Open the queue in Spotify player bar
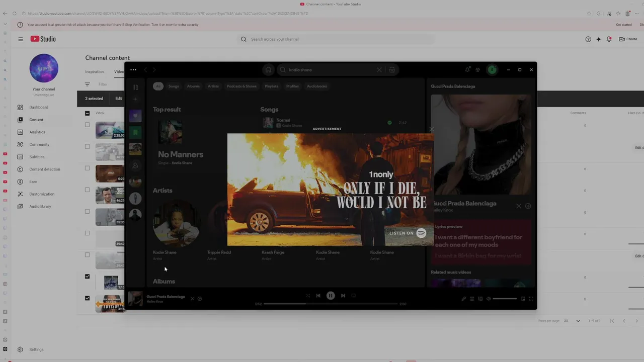 click(x=472, y=299)
